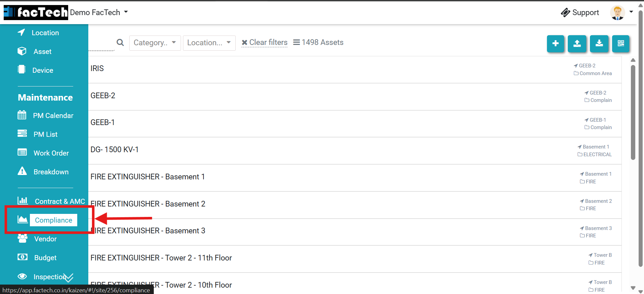This screenshot has height=294, width=644.
Task: Open the Location filter dropdown
Action: 209,43
